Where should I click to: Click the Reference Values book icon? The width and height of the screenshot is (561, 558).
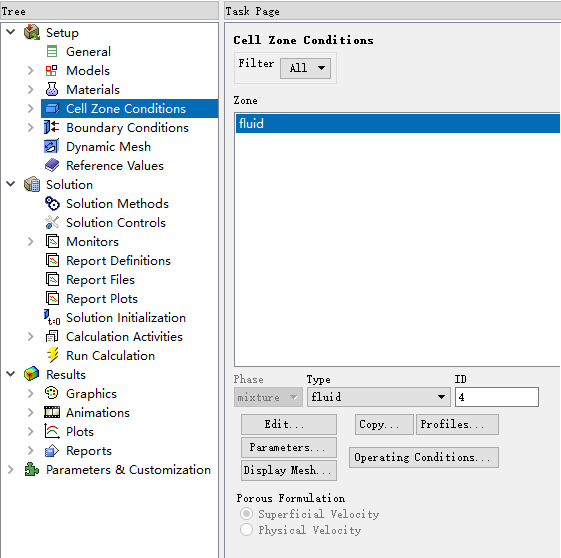coord(52,165)
